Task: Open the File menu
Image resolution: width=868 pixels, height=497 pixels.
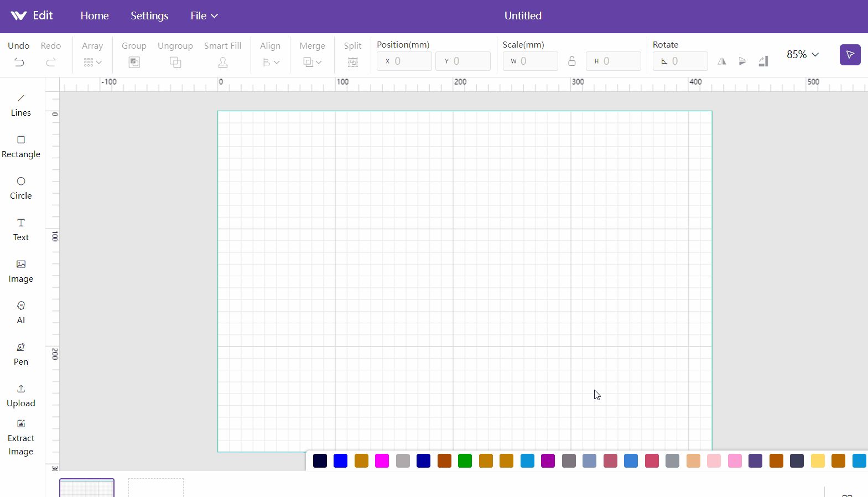Action: (204, 15)
